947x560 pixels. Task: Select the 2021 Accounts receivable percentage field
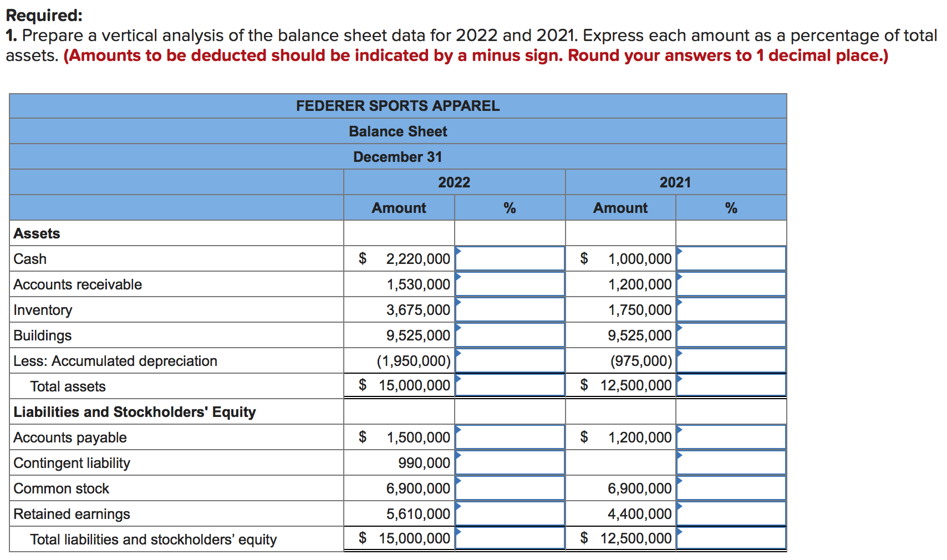[731, 284]
